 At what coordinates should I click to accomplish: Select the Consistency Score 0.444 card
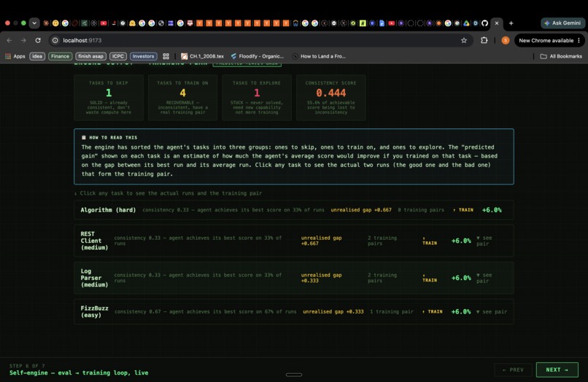coord(330,98)
